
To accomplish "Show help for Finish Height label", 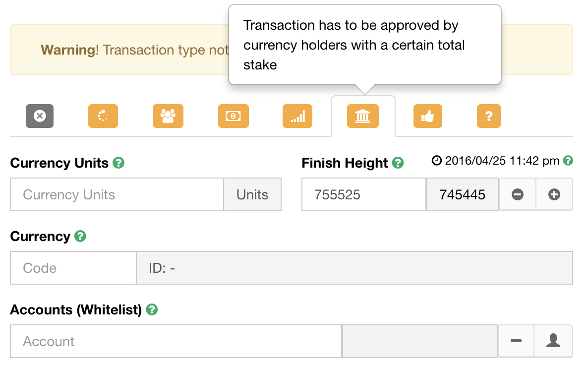I will coord(398,163).
